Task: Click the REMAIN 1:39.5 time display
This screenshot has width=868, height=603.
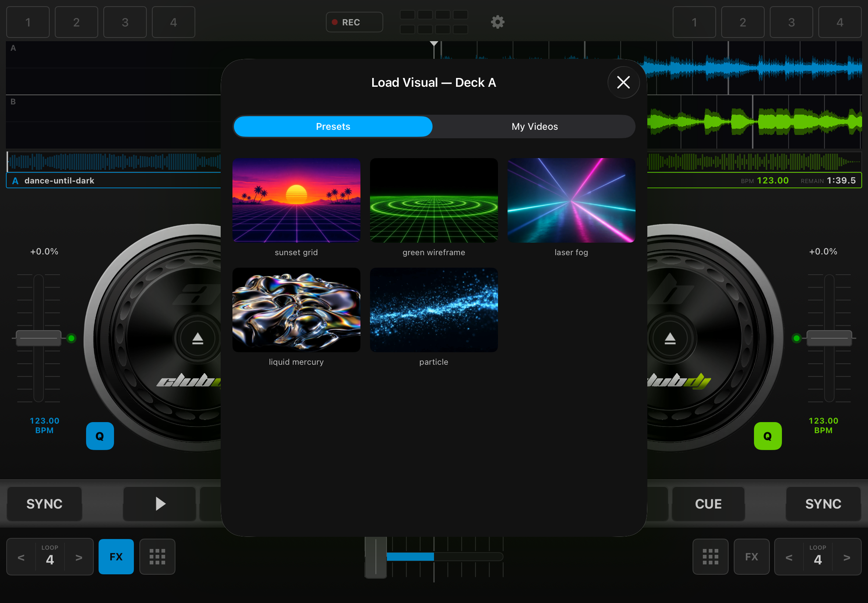Action: (x=828, y=181)
